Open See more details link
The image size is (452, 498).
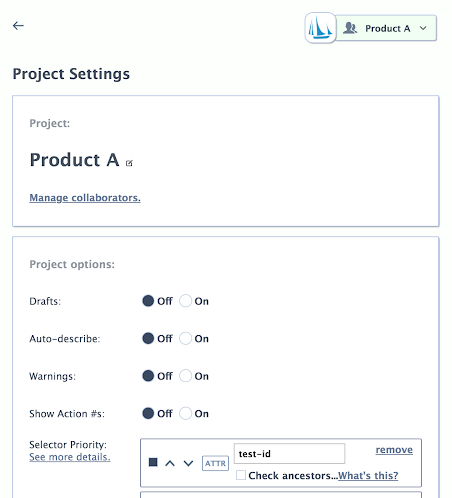point(70,457)
